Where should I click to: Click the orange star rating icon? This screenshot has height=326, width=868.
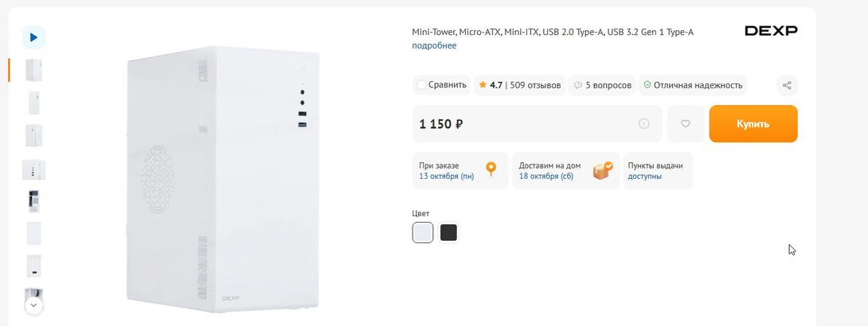point(482,85)
